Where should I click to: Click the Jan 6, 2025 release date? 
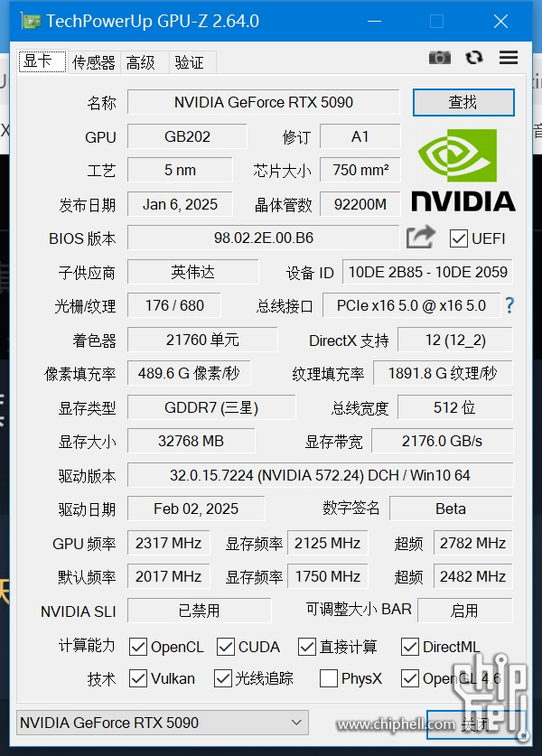(x=180, y=204)
